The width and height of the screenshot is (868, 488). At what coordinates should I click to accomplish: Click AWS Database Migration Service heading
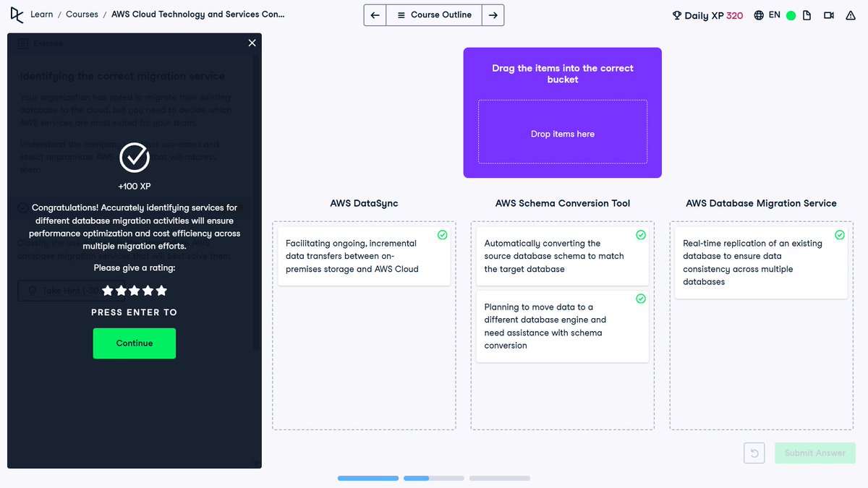[761, 203]
